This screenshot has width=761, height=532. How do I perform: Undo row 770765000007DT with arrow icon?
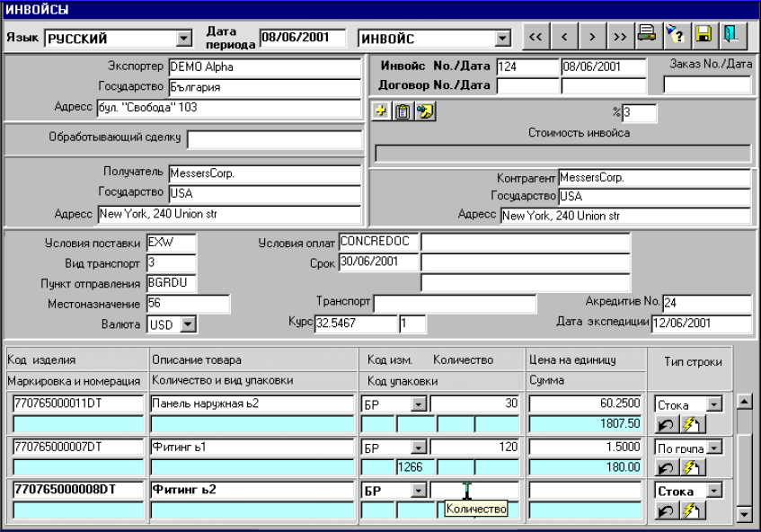[x=667, y=467]
